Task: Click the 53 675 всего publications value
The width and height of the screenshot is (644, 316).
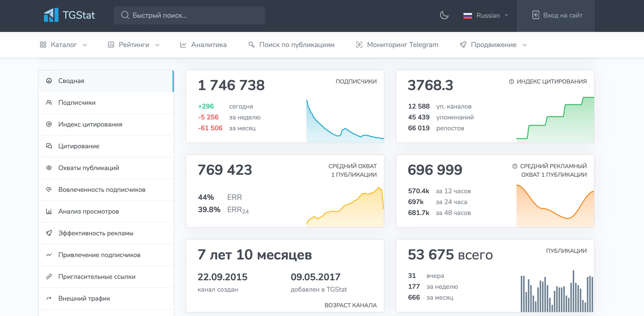Action: point(450,255)
